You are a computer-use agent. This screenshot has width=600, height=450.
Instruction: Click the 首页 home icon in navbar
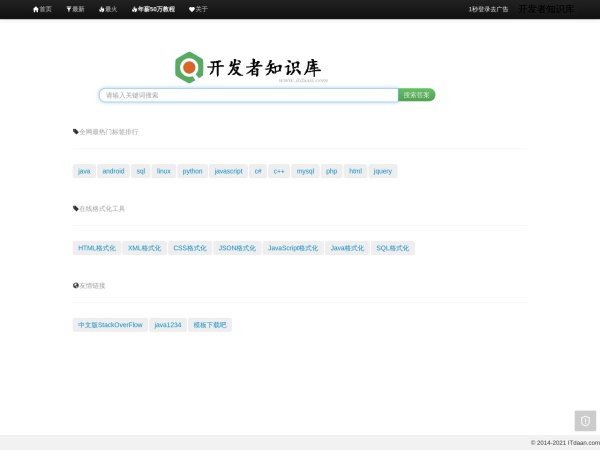(x=36, y=9)
